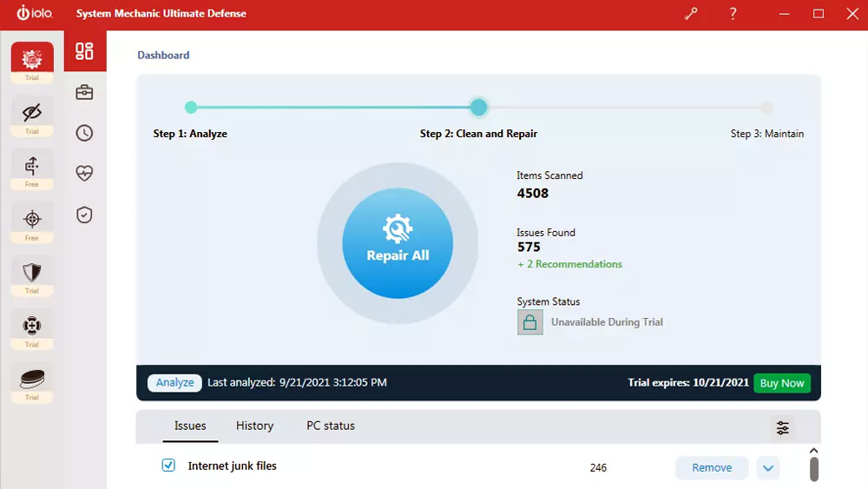
Task: Click the Trial expires date text
Action: 688,383
